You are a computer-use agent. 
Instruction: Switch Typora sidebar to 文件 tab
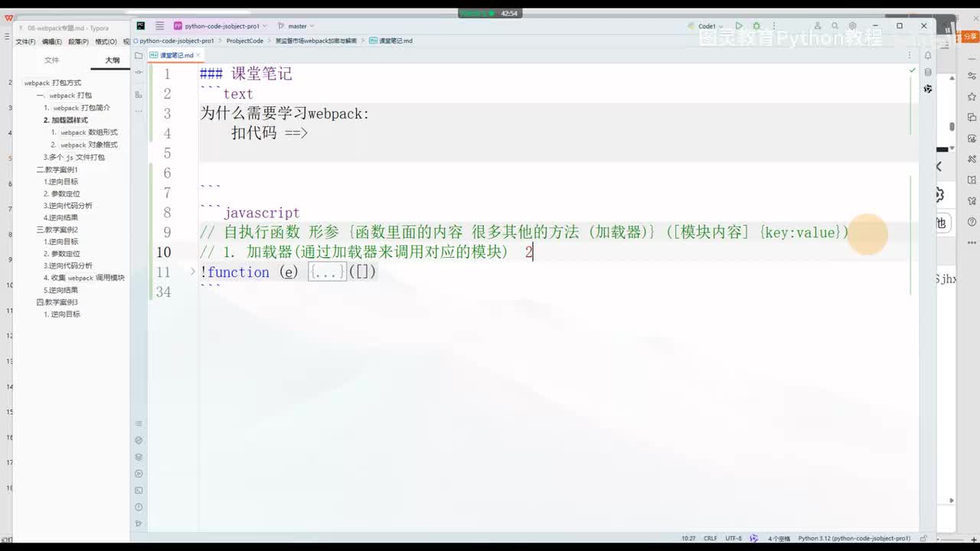(x=51, y=60)
